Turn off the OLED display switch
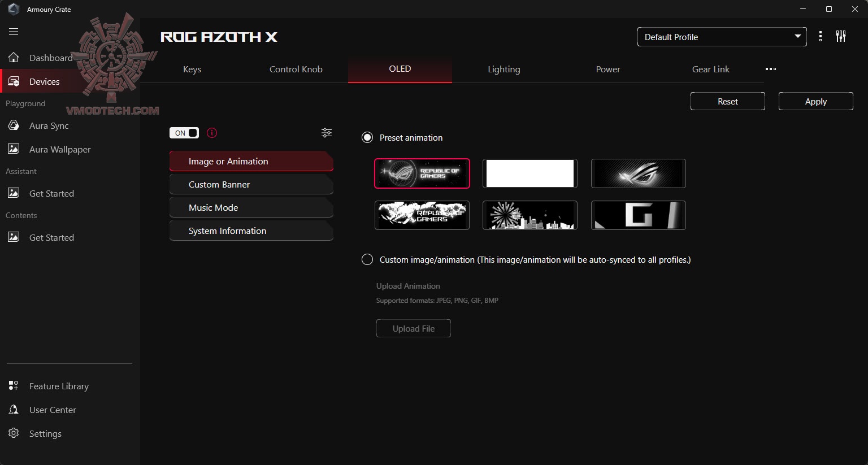This screenshot has width=868, height=465. pyautogui.click(x=184, y=133)
